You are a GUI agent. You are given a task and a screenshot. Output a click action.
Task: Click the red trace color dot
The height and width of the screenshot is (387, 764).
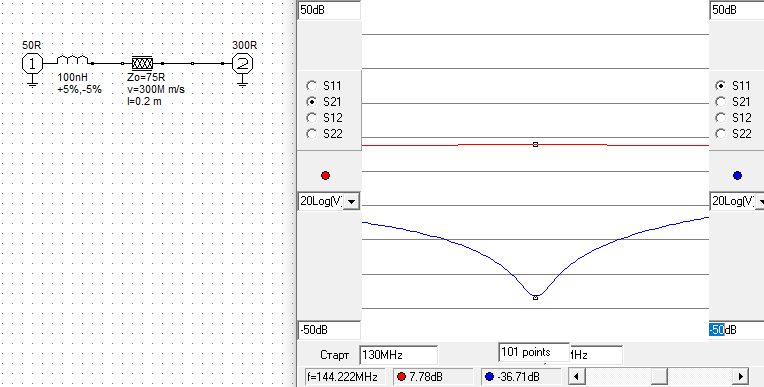pos(325,175)
